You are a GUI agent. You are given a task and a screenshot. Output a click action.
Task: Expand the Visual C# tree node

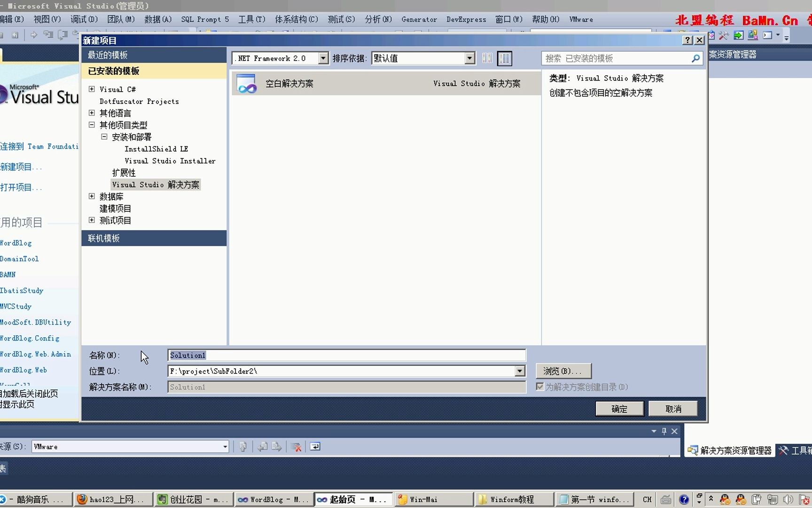pyautogui.click(x=92, y=89)
